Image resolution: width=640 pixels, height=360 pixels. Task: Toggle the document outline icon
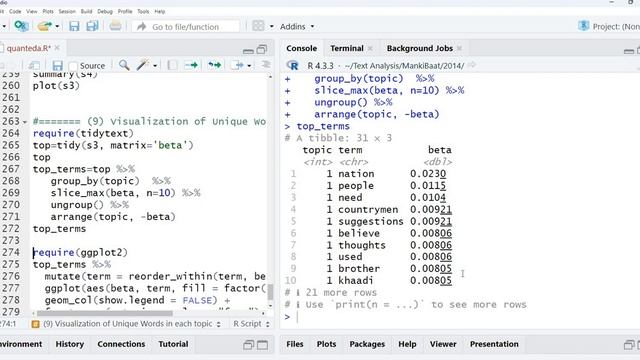[266, 65]
